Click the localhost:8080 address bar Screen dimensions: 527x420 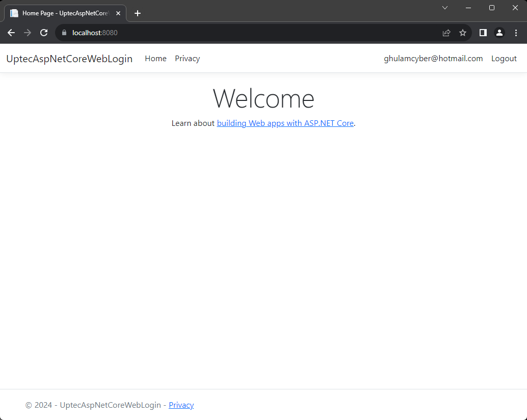[x=255, y=33]
